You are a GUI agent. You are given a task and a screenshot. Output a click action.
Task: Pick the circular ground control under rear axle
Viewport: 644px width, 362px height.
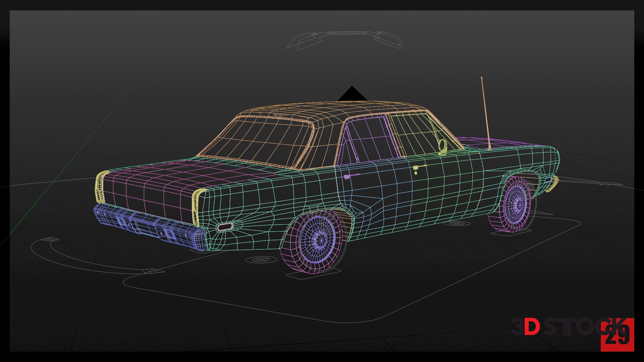coord(262,260)
